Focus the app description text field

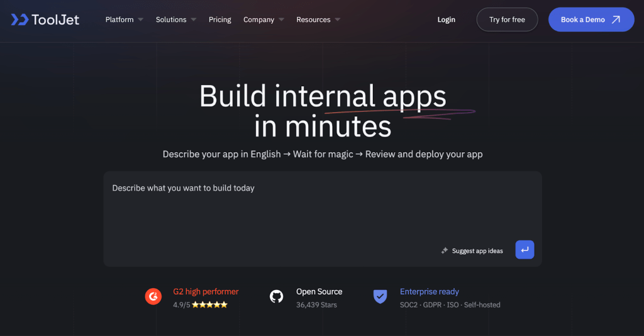[323, 219]
